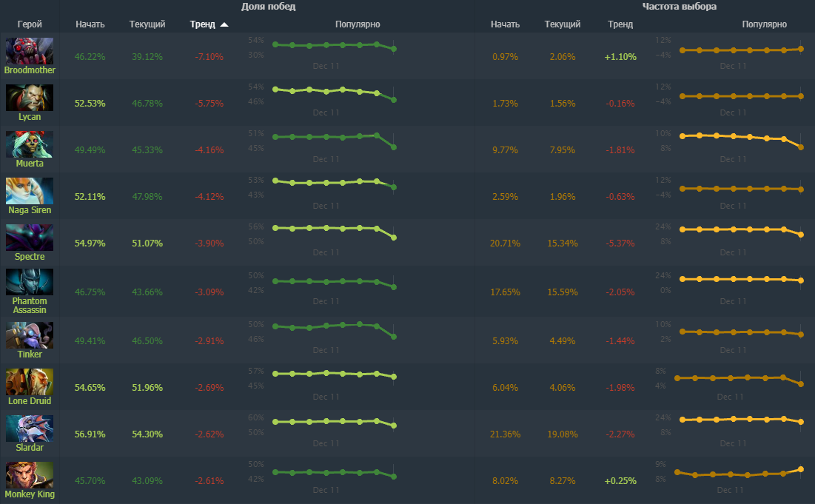Click the Tinker name link
815x504 pixels.
coord(30,355)
